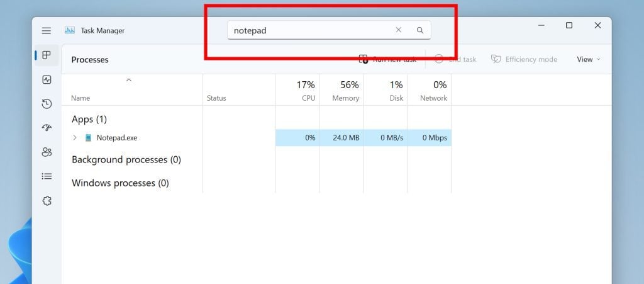
Task: Click the 0 MB/s disk cell
Action: click(386, 138)
